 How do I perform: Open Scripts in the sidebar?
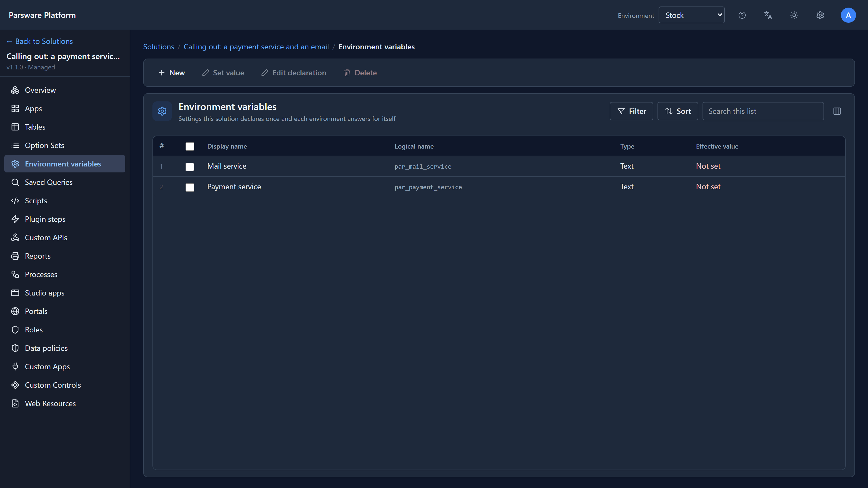coord(65,201)
